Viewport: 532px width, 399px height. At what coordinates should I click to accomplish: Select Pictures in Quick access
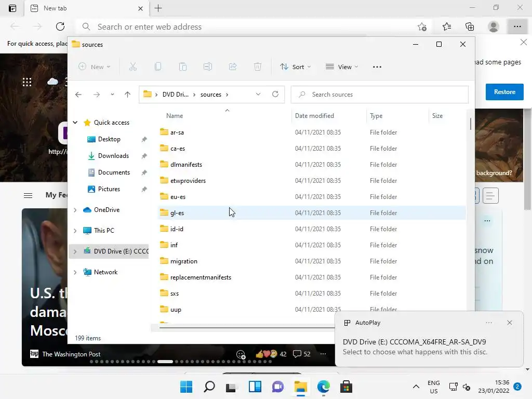pos(109,189)
